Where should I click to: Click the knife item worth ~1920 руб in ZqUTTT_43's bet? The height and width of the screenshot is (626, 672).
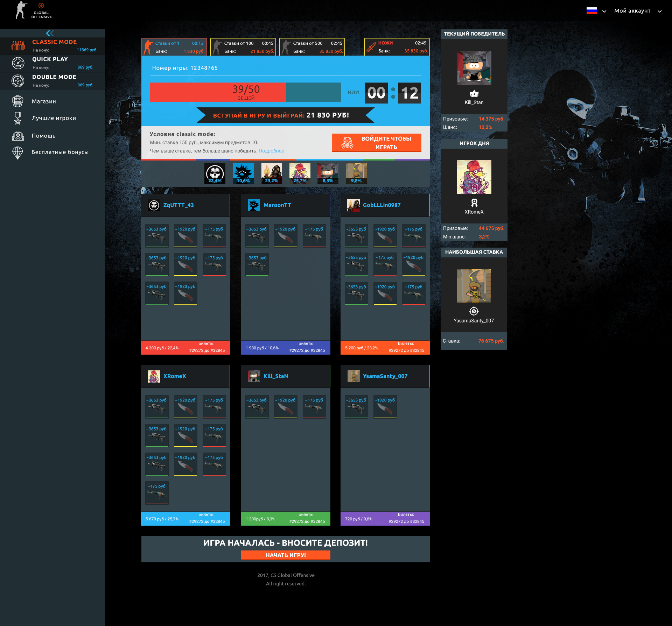(x=185, y=235)
